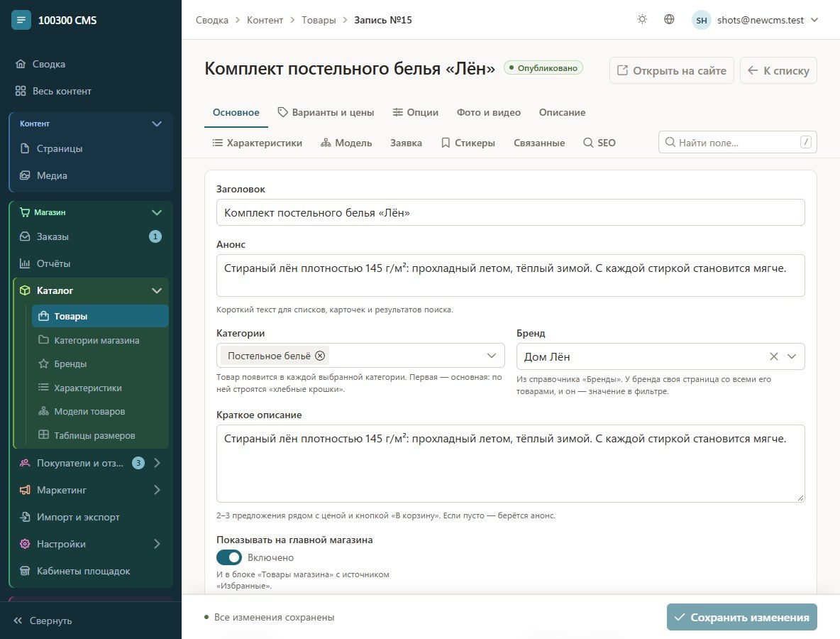The width and height of the screenshot is (840, 639).
Task: Collapse the Каталог section chevron
Action: (x=156, y=290)
